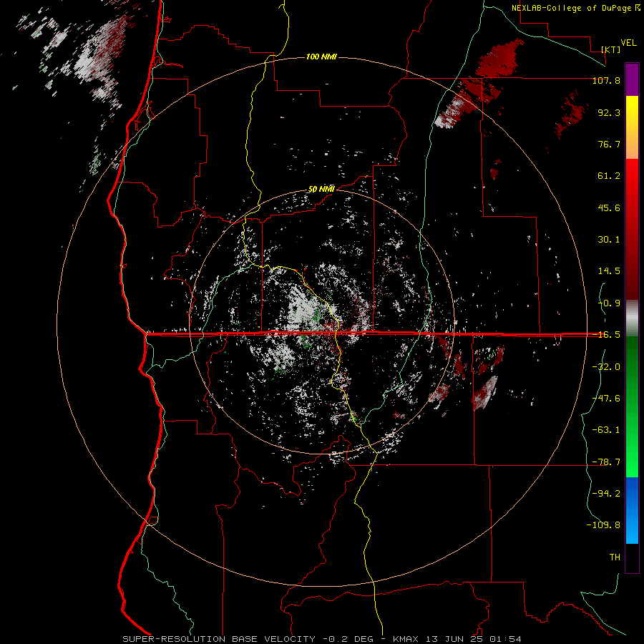The image size is (644, 644).
Task: Click the 100 NMI range ring label
Action: click(x=321, y=57)
